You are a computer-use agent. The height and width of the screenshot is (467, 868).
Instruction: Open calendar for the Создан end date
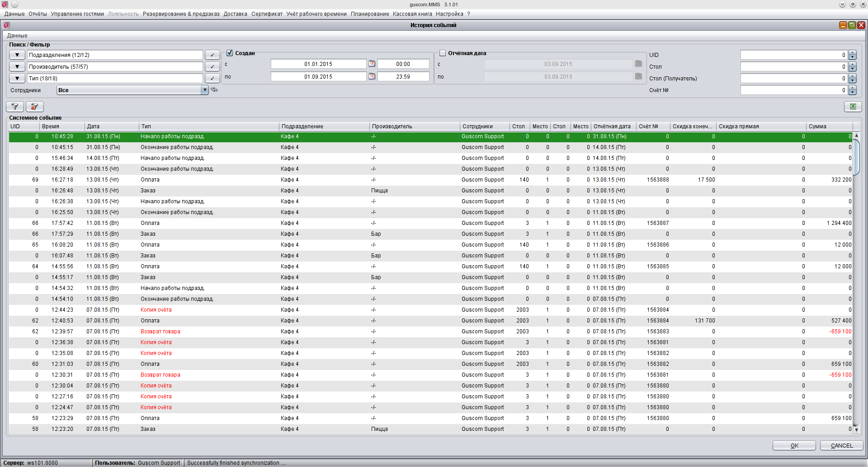pos(372,77)
